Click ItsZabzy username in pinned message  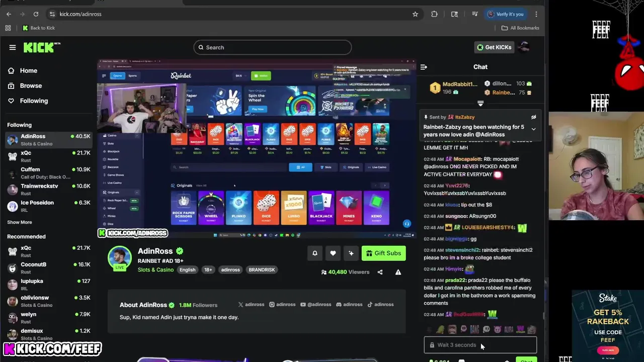[464, 117]
